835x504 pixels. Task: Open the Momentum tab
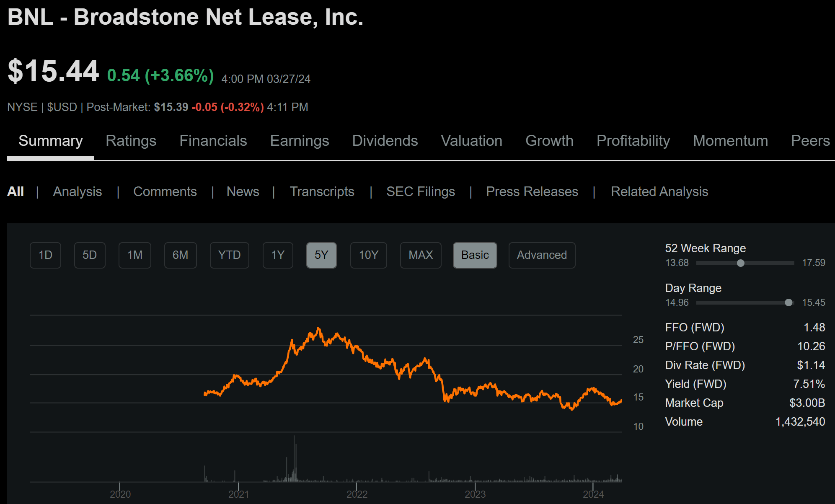coord(730,141)
